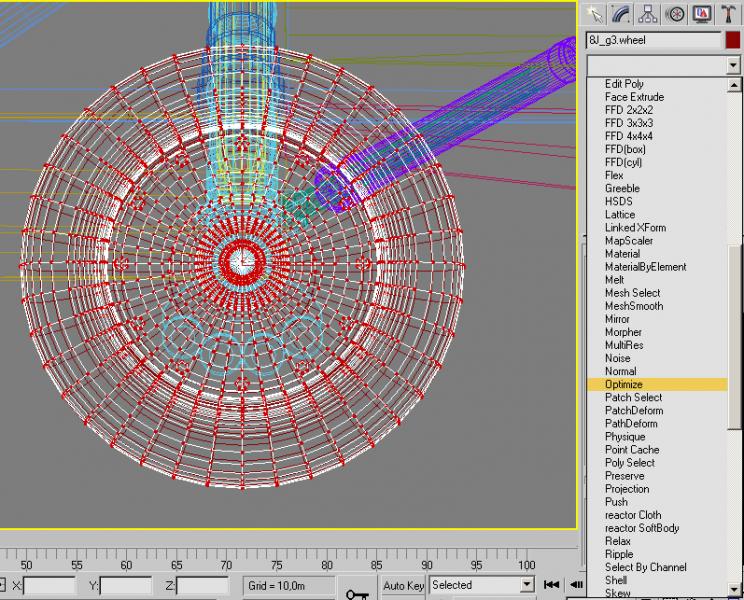
Task: Open the Modify command panel tab
Action: tap(621, 14)
